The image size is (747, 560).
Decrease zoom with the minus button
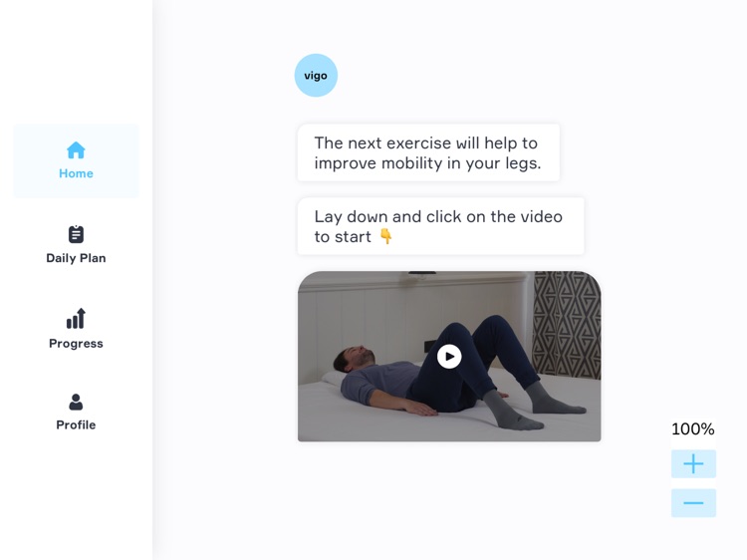click(x=693, y=503)
